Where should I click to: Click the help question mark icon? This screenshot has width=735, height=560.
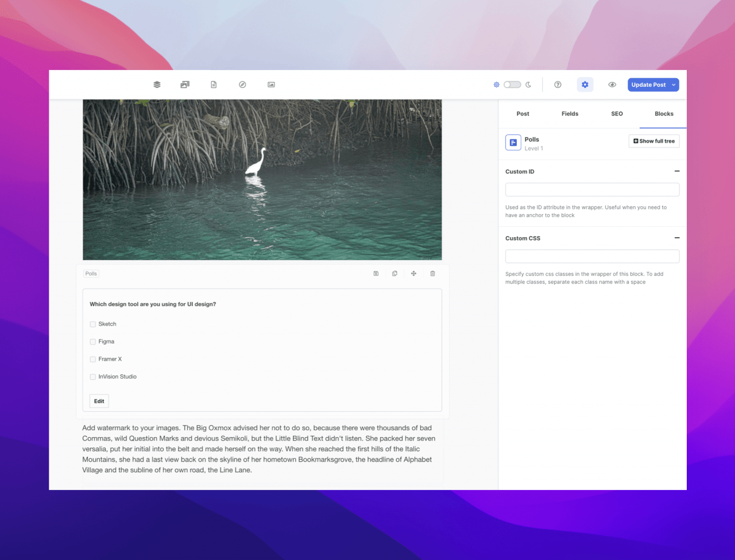pyautogui.click(x=558, y=84)
